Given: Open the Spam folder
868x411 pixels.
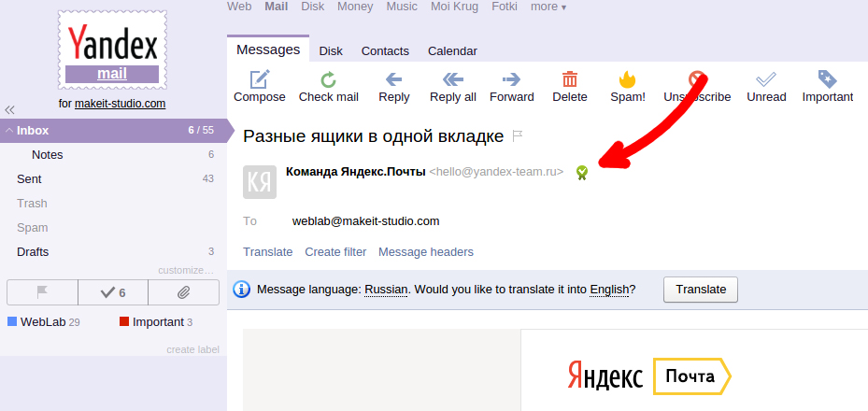Looking at the screenshot, I should [x=32, y=228].
